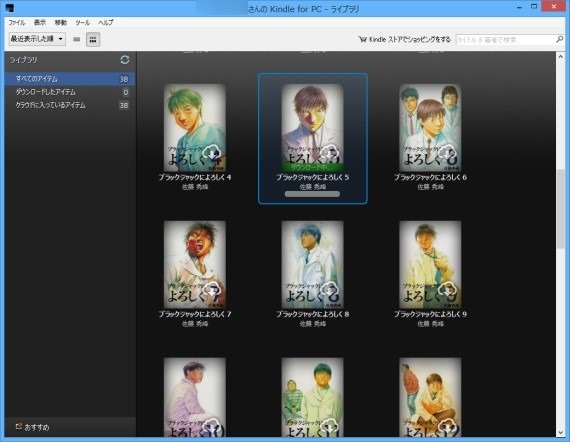Click the scrollbar down arrow
Viewport: 570px width, 442px height.
coord(560,432)
